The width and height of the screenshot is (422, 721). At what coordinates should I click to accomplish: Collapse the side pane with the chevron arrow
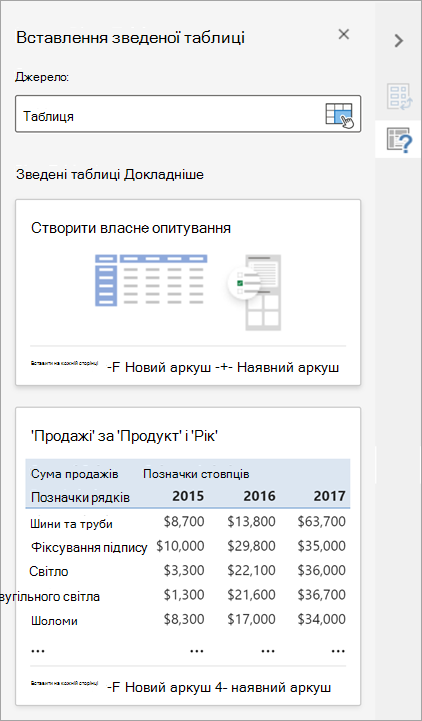[399, 41]
